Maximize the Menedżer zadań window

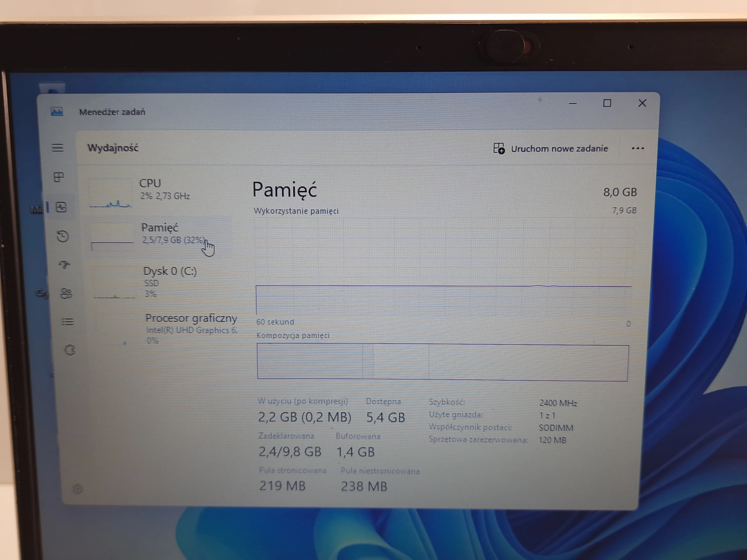pos(607,103)
